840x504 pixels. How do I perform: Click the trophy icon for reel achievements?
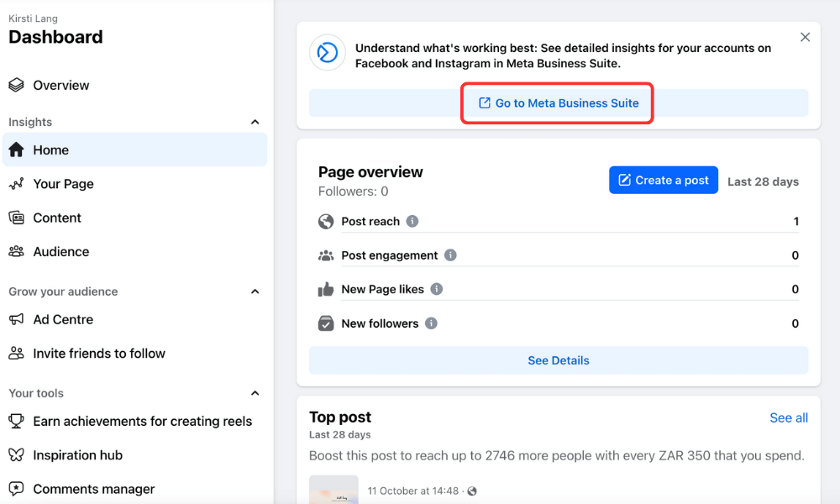(16, 421)
